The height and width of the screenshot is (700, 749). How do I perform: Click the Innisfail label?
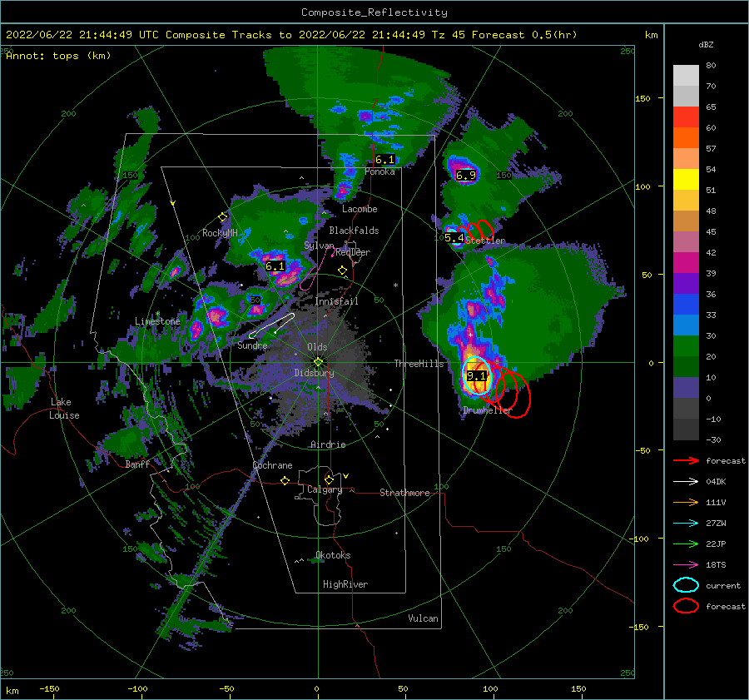tap(337, 301)
